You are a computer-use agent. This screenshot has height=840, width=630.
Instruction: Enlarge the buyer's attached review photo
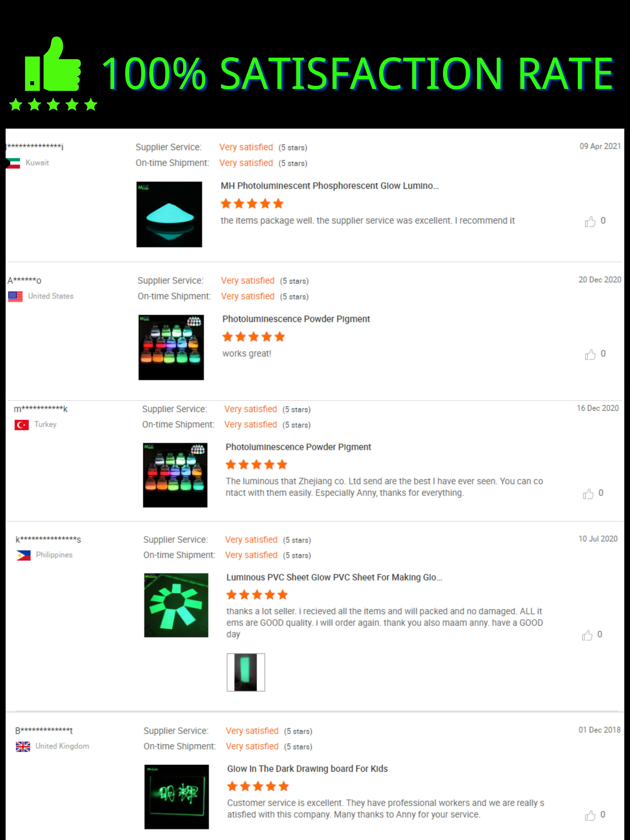pos(246,672)
